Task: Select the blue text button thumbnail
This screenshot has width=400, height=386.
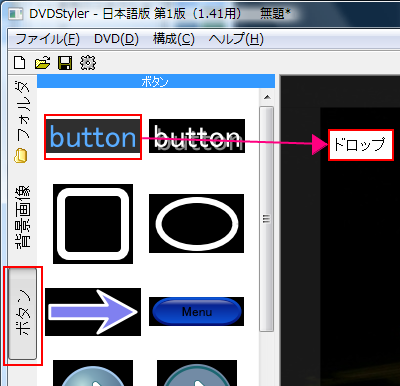Action: pos(93,137)
